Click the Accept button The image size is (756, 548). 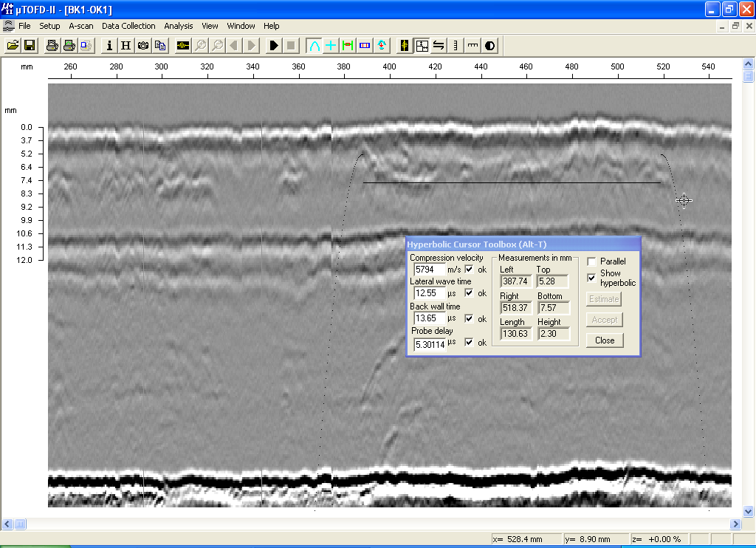(x=605, y=320)
